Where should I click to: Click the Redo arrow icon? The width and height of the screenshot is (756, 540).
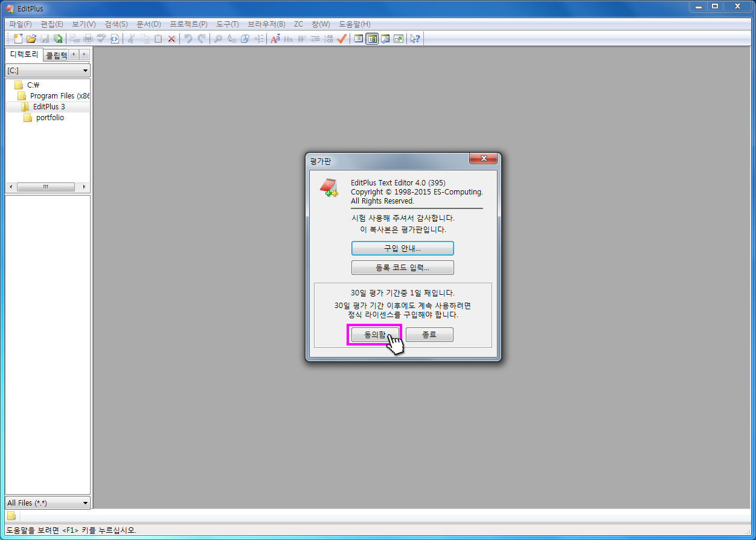[202, 39]
